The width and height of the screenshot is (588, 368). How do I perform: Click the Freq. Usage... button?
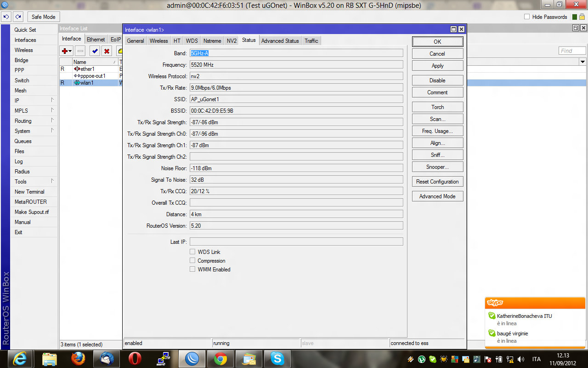tap(437, 131)
